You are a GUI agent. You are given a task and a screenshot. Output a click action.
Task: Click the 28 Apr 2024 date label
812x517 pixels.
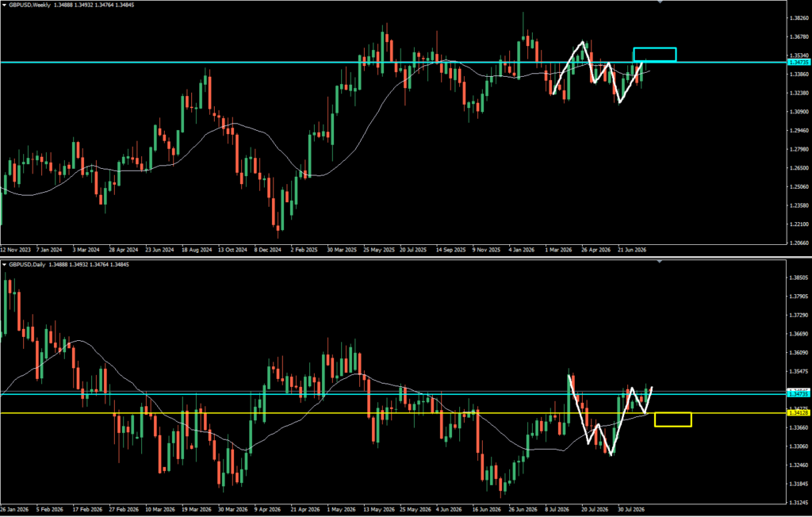[123, 250]
